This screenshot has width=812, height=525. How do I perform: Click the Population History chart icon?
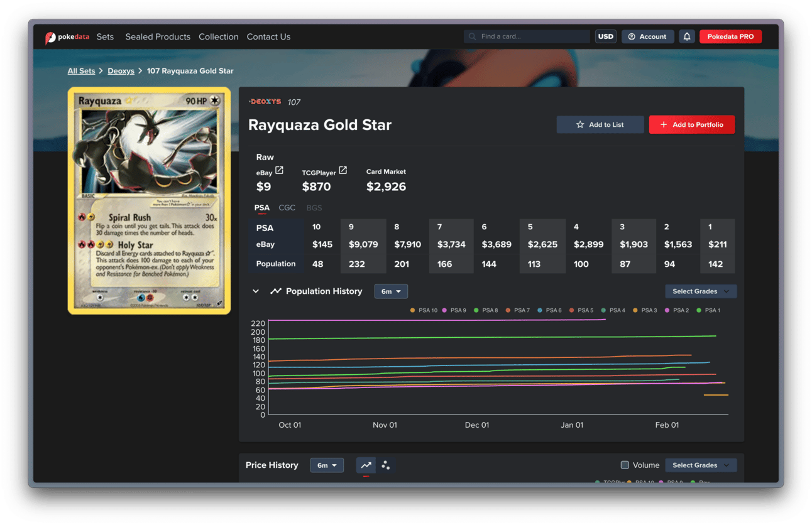[275, 291]
